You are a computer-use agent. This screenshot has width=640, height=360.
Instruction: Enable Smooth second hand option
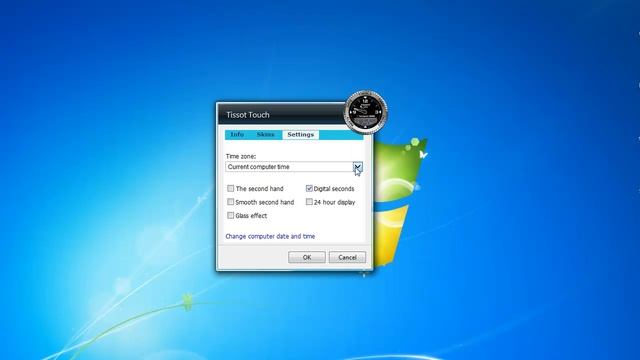[x=231, y=202]
